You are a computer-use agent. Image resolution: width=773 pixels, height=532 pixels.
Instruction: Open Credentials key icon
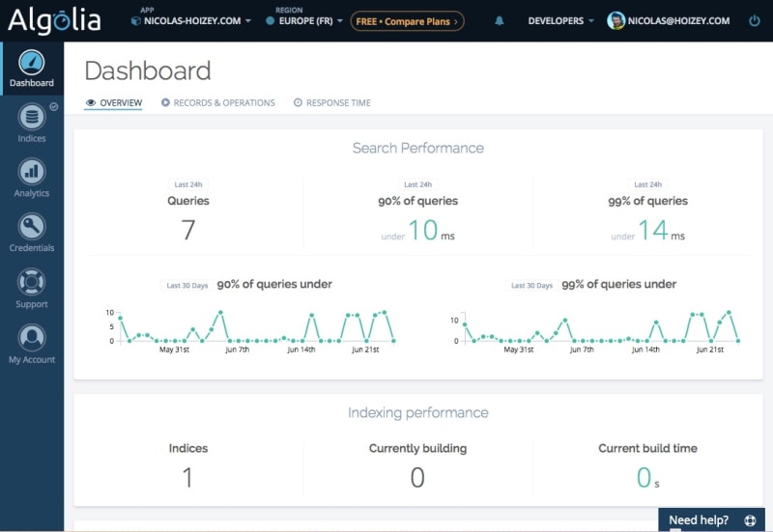[32, 226]
